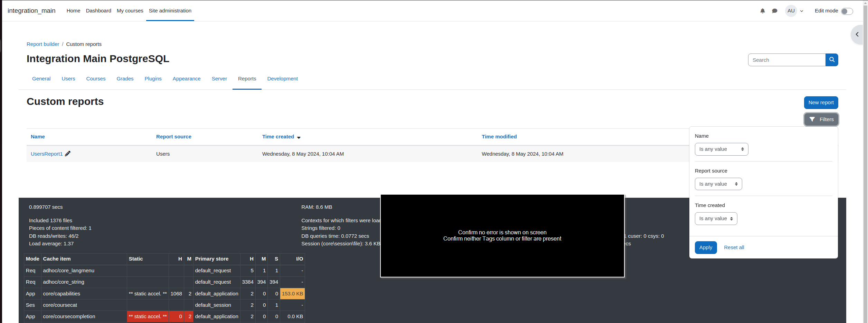This screenshot has height=323, width=868.
Task: Click the Reset all link
Action: [x=734, y=247]
